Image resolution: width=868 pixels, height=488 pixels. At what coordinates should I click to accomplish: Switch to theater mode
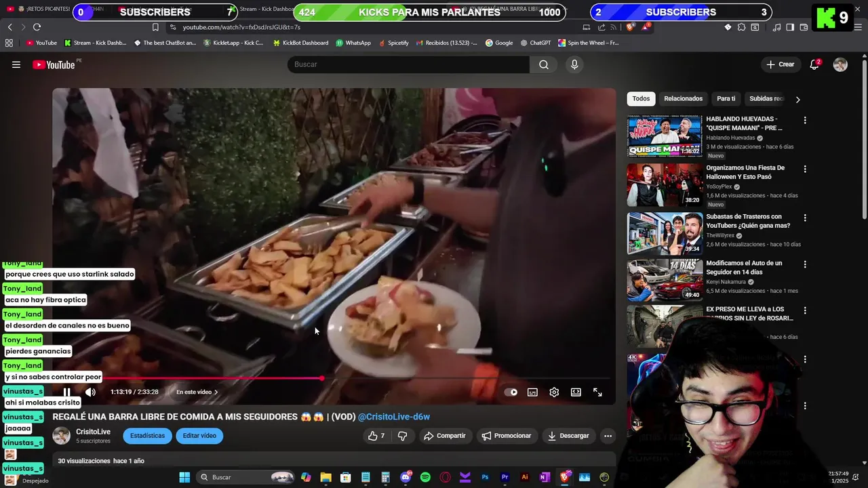(x=576, y=392)
